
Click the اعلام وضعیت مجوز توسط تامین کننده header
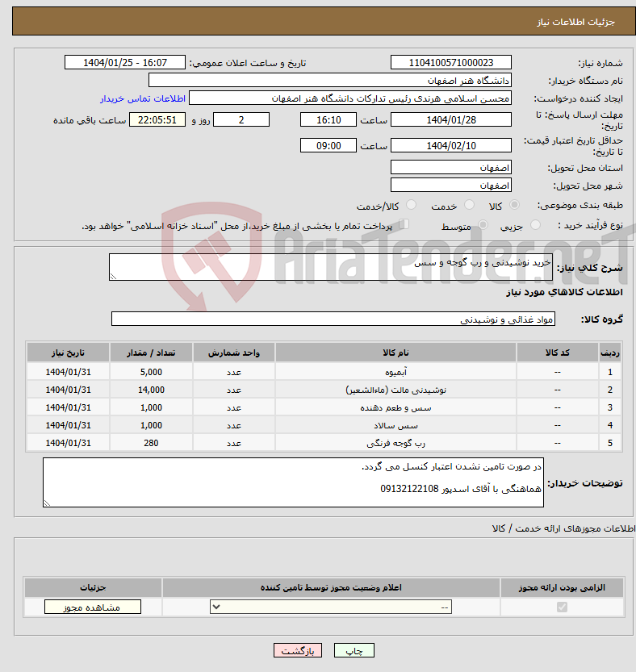pyautogui.click(x=331, y=587)
